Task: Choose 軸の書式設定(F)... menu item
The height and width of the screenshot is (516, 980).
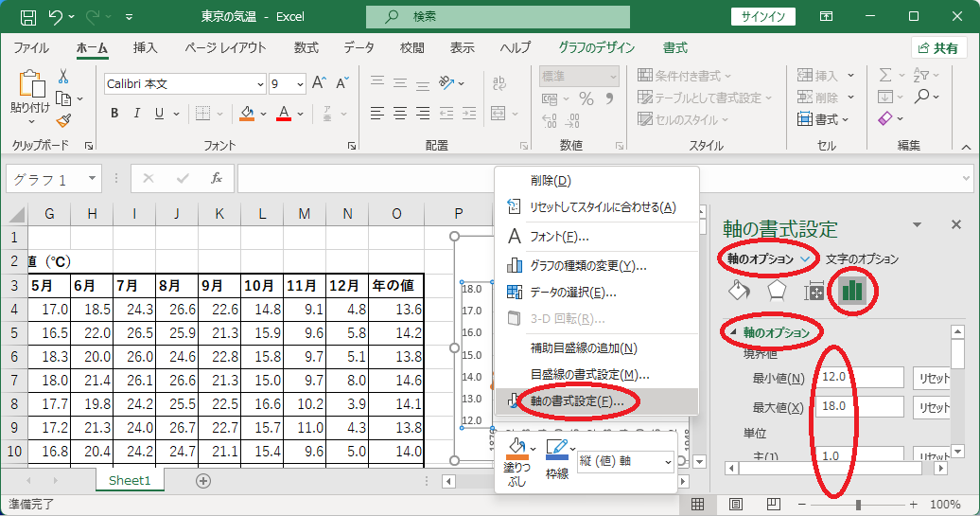Action: 596,401
